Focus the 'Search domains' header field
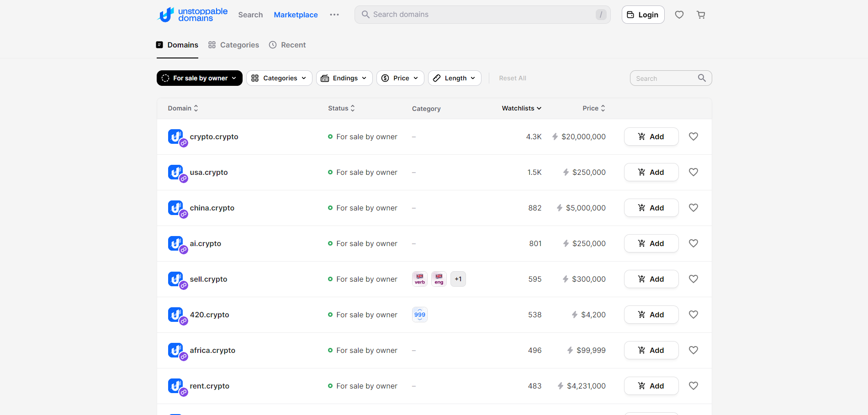This screenshot has width=868, height=415. (x=482, y=15)
